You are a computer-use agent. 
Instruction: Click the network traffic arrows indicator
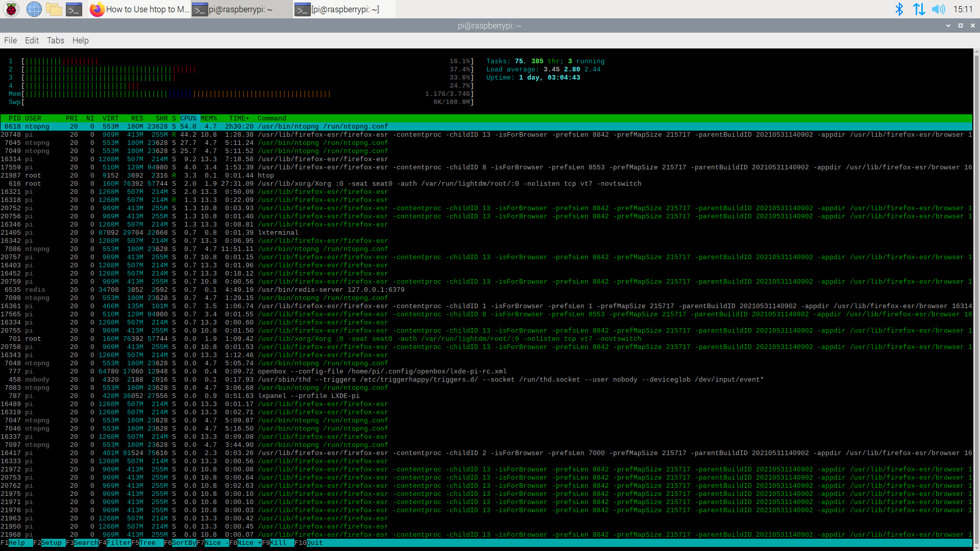pyautogui.click(x=919, y=9)
